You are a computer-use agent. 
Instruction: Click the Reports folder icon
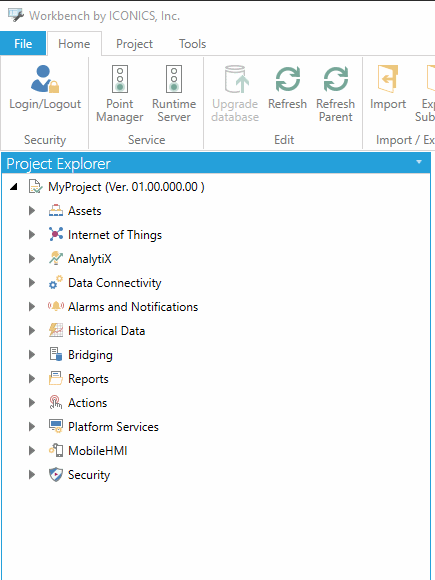tap(56, 378)
